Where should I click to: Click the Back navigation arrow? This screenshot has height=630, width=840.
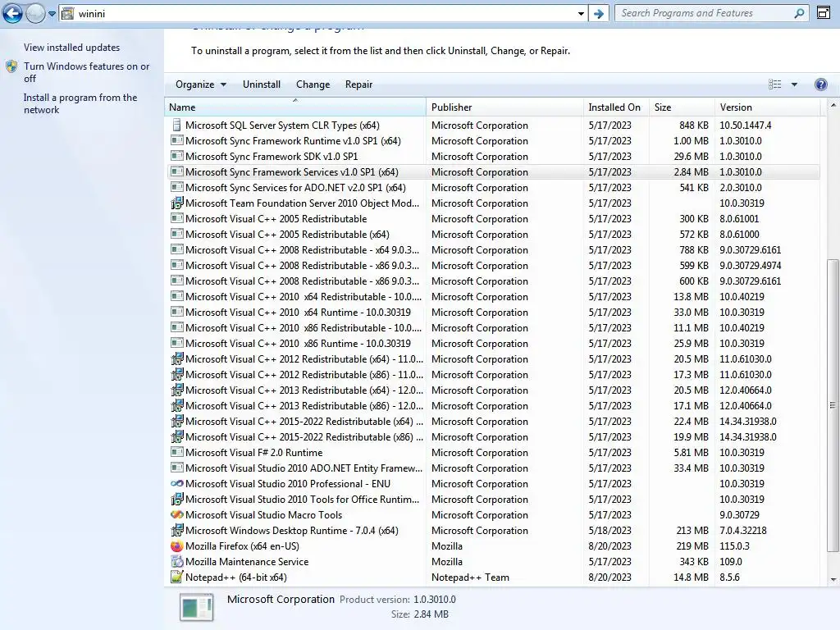12,13
